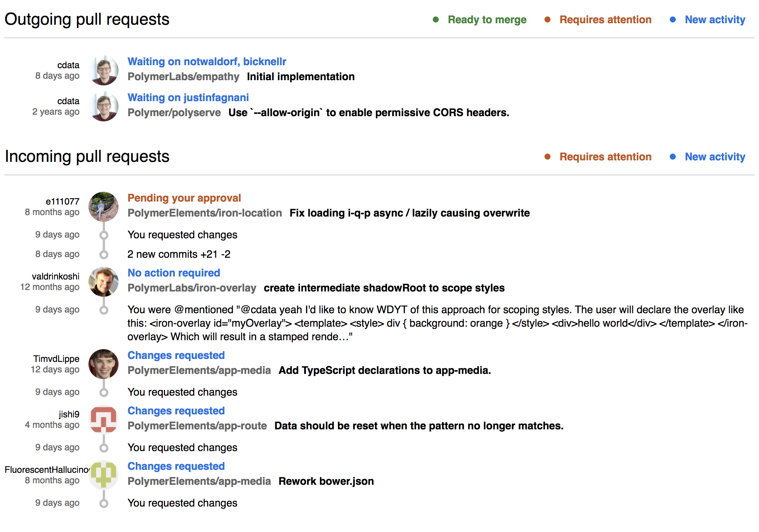Click TimvdLippe's avatar image

click(x=103, y=365)
